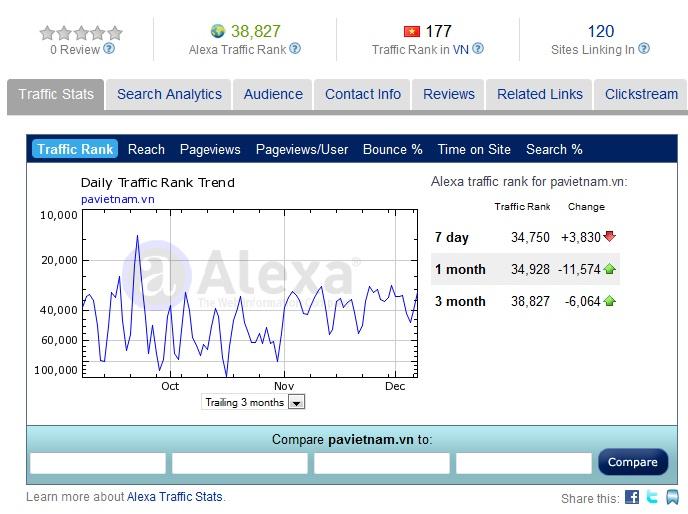This screenshot has height=514, width=688.
Task: Click the Vietnam flag icon
Action: click(x=412, y=32)
